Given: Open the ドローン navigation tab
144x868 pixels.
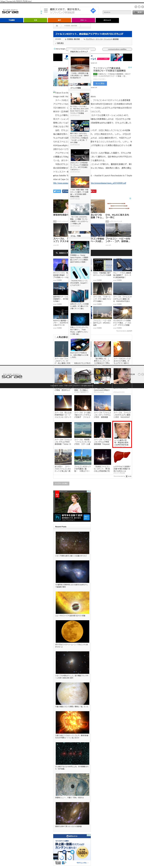Looking at the screenshot, I should [83, 20].
